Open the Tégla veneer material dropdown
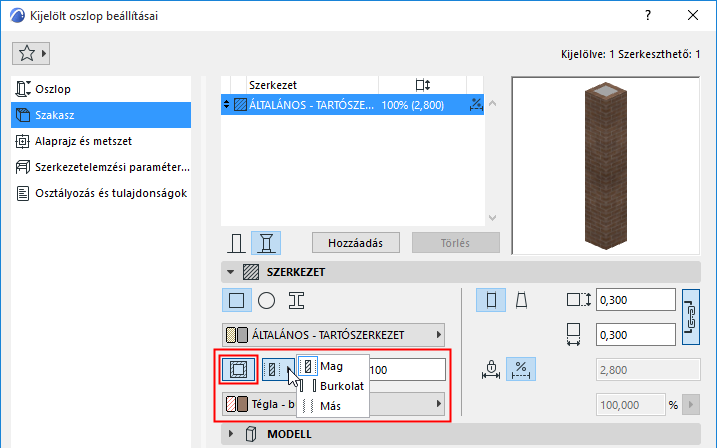Image resolution: width=717 pixels, height=448 pixels. (x=333, y=404)
